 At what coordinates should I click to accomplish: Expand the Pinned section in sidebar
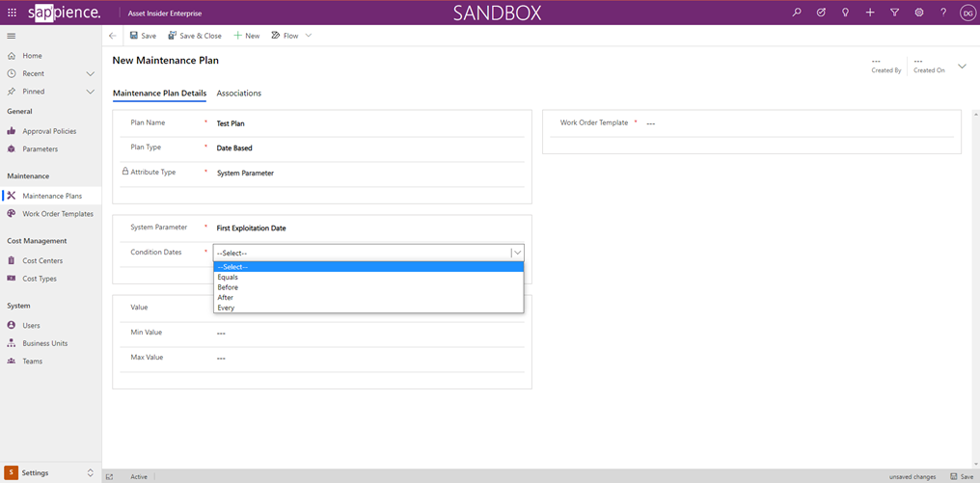click(x=91, y=92)
